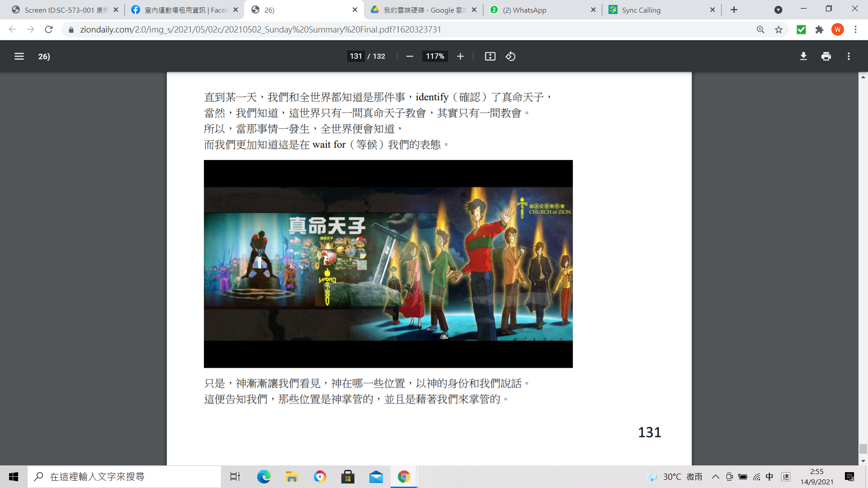Open the Chrome profile W avatar

pos(837,30)
